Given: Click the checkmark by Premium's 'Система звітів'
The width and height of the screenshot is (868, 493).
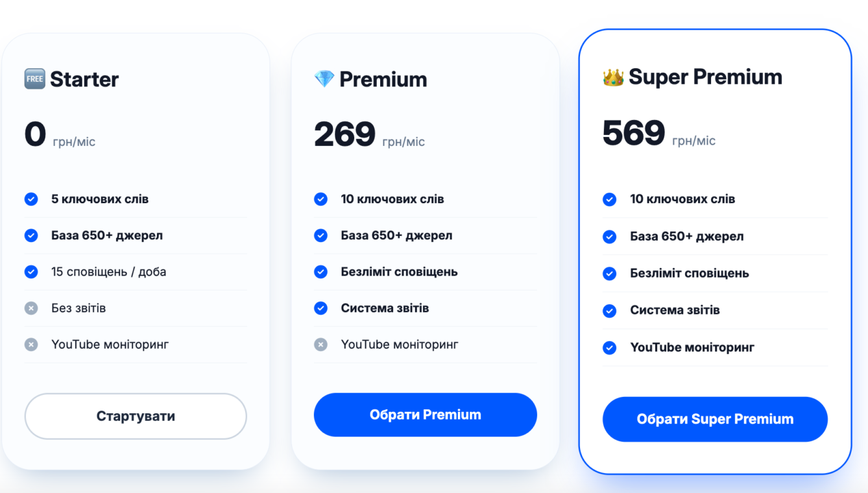Looking at the screenshot, I should [320, 308].
